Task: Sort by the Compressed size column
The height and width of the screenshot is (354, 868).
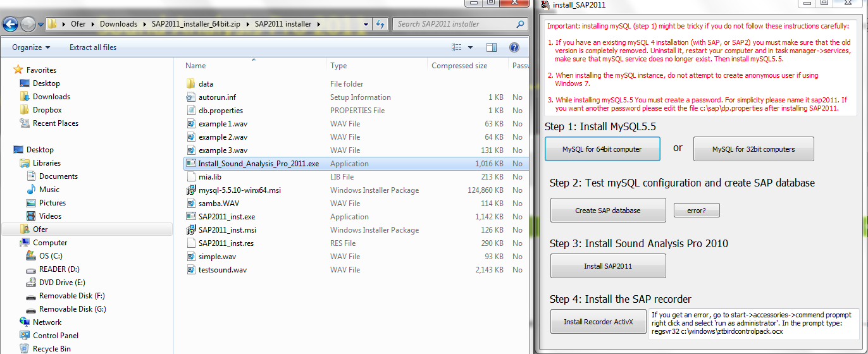Action: (x=459, y=66)
